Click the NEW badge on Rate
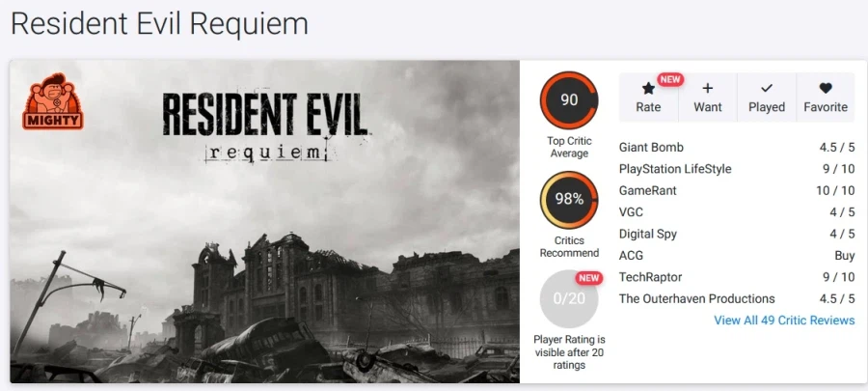Screen dimensions: 868x391 click(670, 79)
